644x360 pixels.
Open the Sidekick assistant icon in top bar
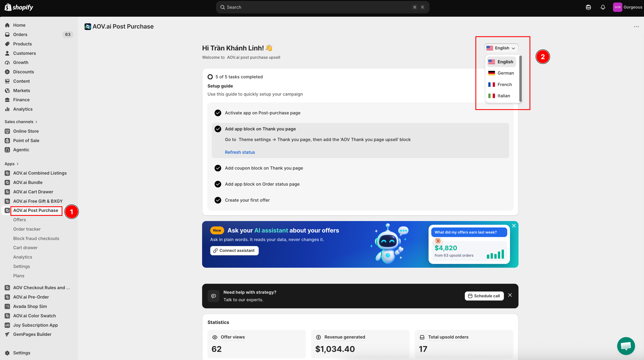click(588, 7)
